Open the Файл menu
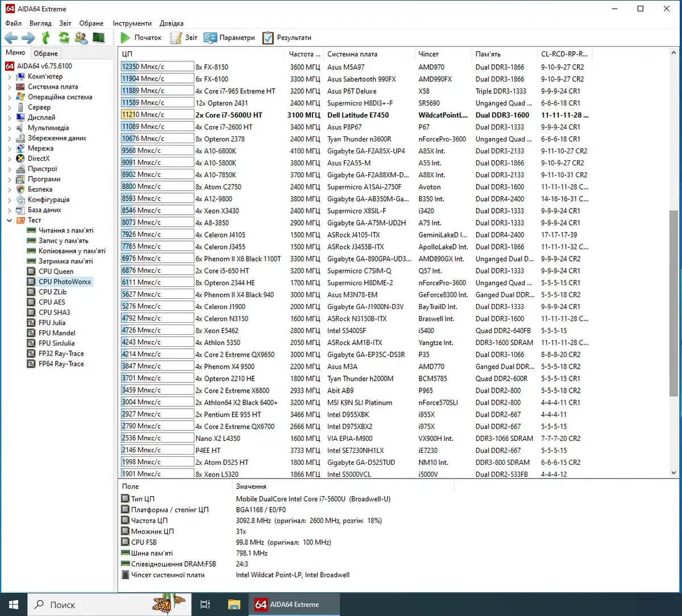The width and height of the screenshot is (682, 616). tap(14, 23)
